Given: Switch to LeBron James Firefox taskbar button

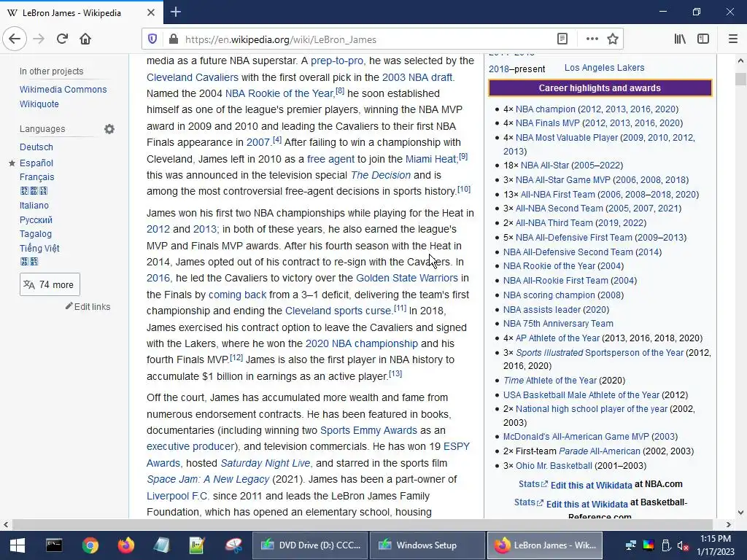Looking at the screenshot, I should pos(544,545).
